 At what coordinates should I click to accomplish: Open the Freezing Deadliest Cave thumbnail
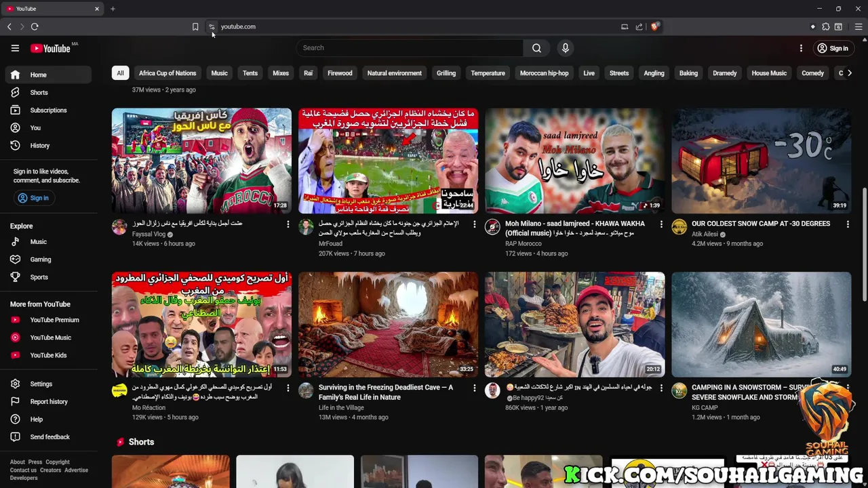pyautogui.click(x=388, y=325)
